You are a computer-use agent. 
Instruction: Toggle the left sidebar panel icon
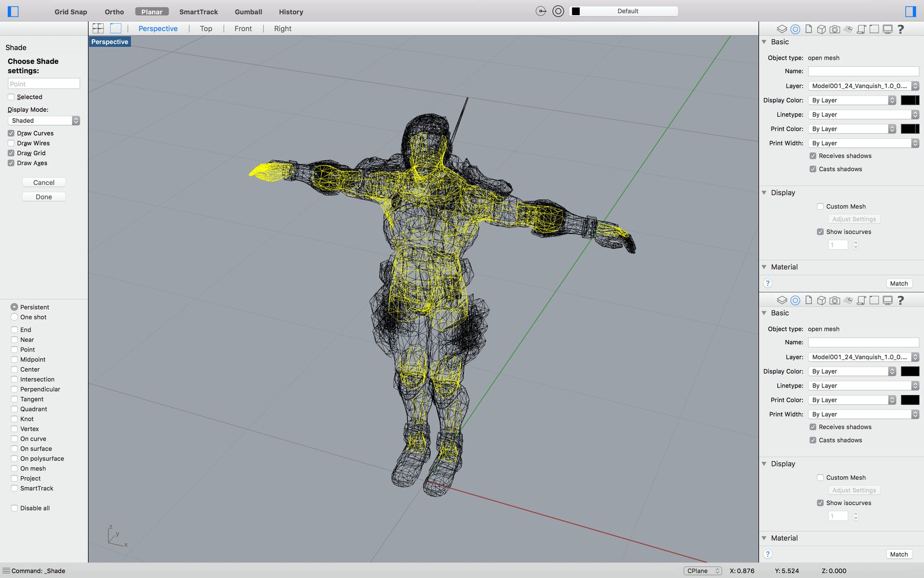(x=13, y=11)
